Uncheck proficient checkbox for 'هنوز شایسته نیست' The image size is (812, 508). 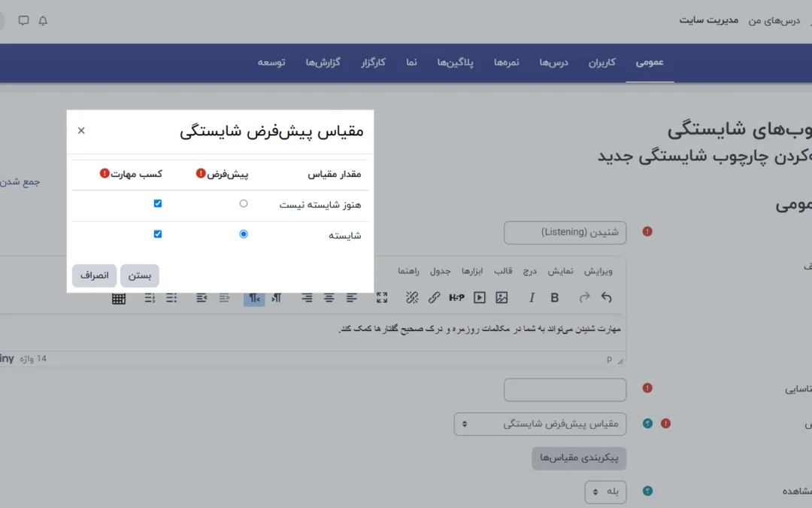[158, 204]
